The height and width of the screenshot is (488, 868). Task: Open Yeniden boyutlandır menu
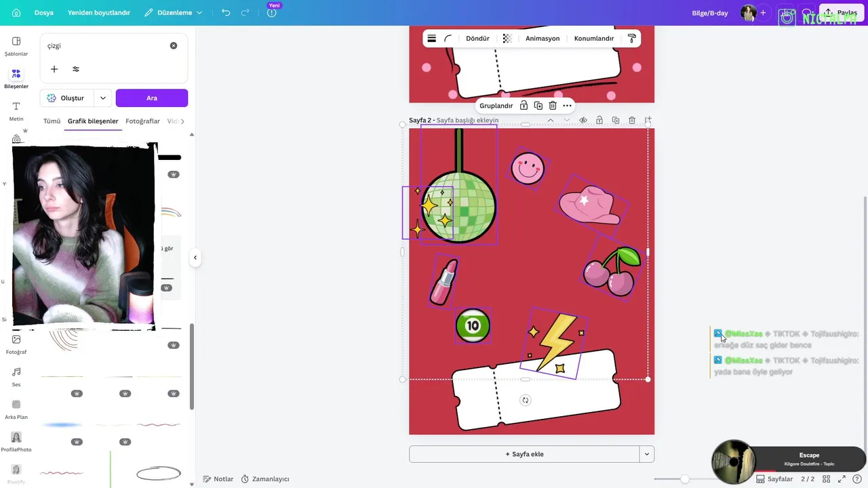pyautogui.click(x=99, y=12)
